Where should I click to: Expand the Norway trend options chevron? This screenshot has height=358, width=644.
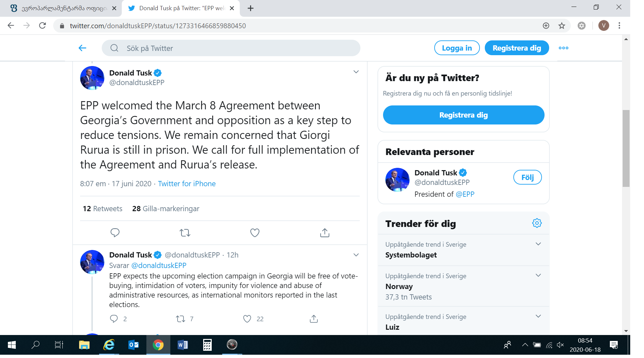pos(538,276)
